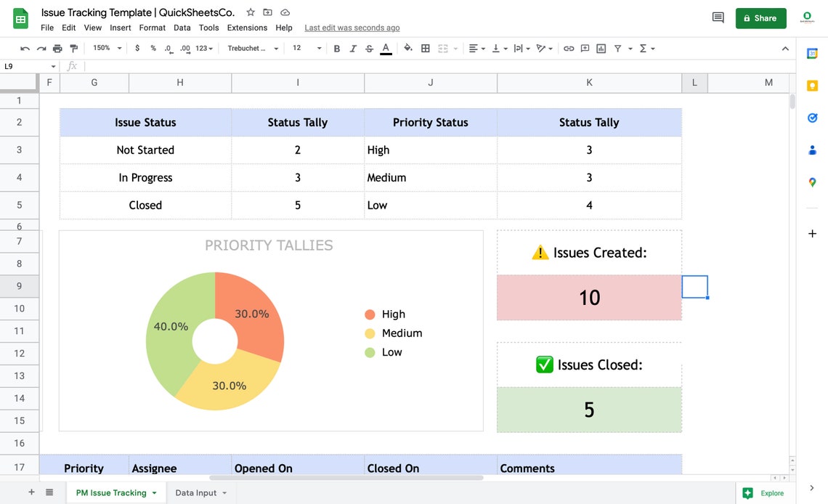Open text wrapping dropdown
The image size is (828, 504).
tap(521, 49)
